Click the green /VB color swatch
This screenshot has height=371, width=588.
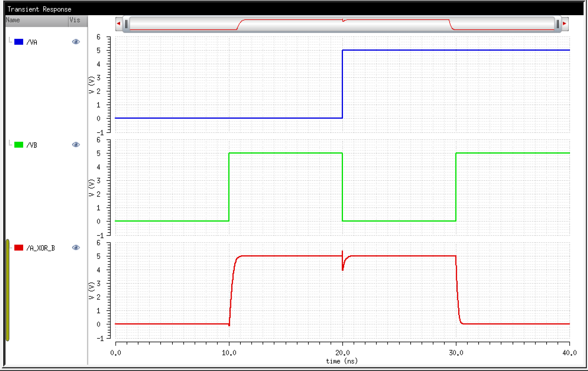tap(19, 145)
